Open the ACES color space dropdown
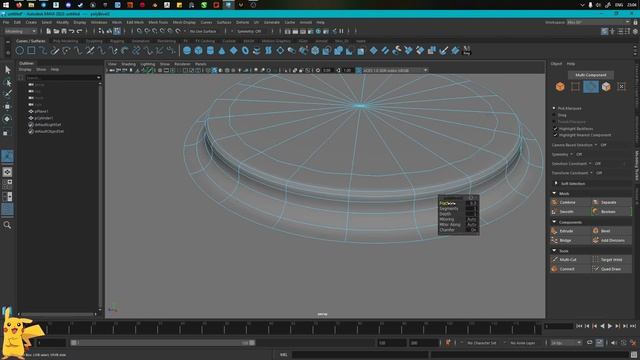This screenshot has height=360, width=640. (395, 70)
